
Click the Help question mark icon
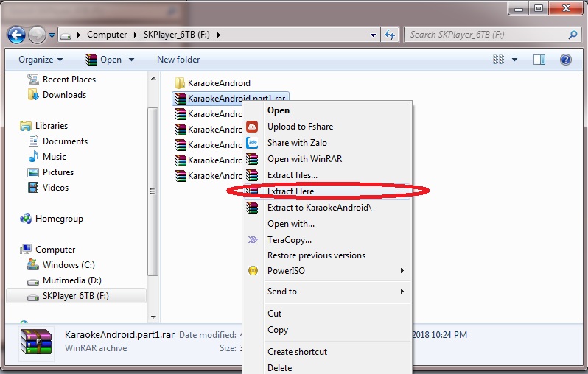point(565,60)
